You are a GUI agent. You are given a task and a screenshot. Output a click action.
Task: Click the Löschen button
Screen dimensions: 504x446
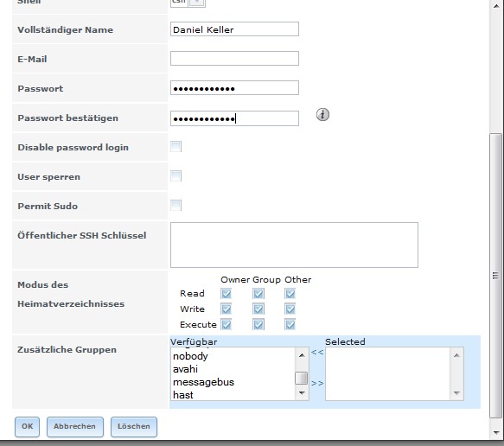point(134,426)
